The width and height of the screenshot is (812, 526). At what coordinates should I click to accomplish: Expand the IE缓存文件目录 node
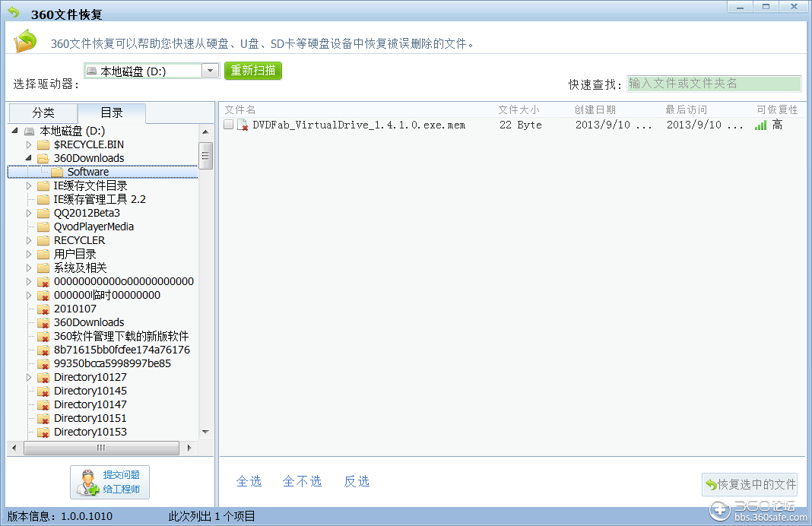tap(29, 185)
